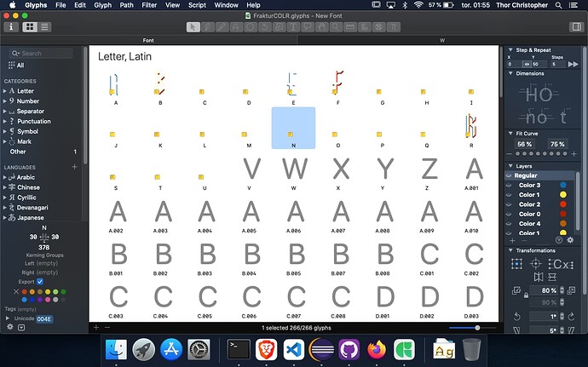Toggle the scale proportion lock icon
This screenshot has height=367, width=588.
tap(526, 295)
